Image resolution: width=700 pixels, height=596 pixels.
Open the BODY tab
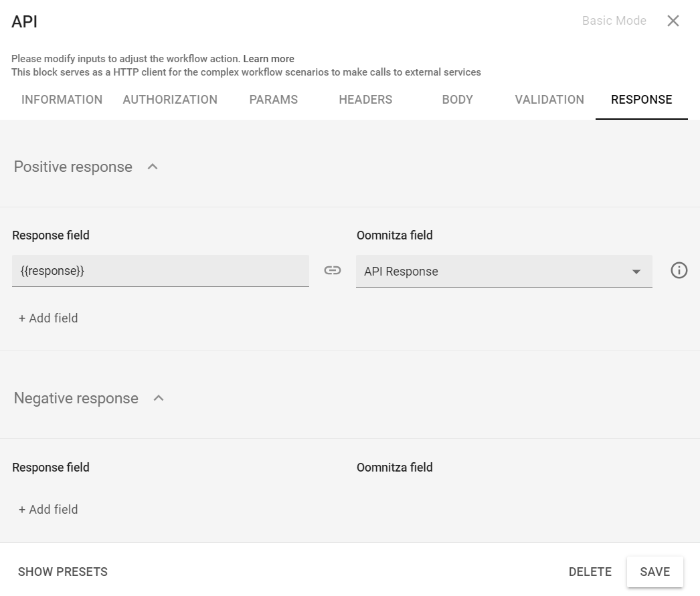click(457, 100)
